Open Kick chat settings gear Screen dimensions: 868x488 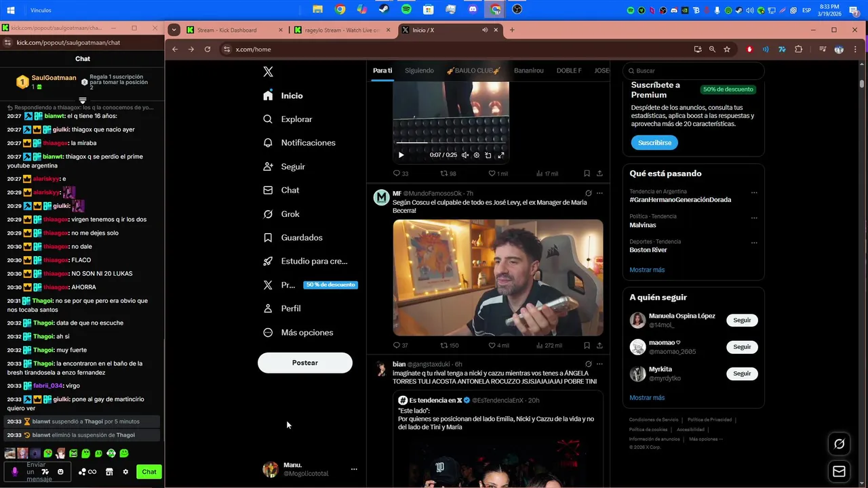tap(125, 472)
